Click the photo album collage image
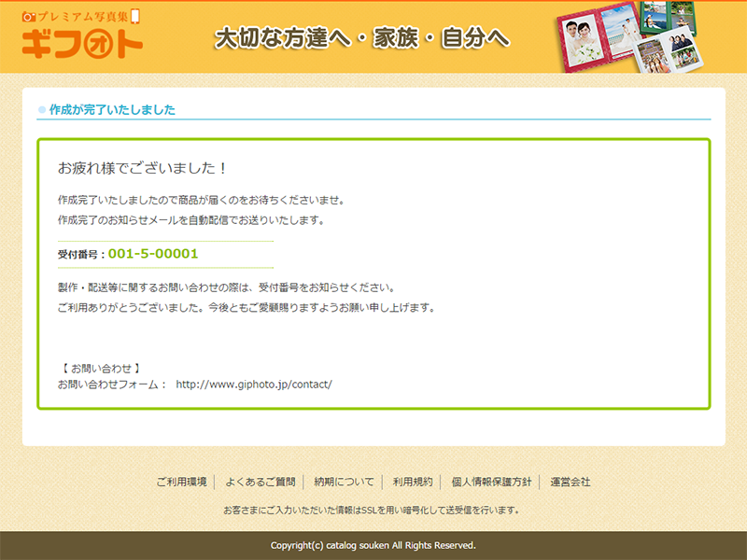747x560 pixels. [x=629, y=37]
